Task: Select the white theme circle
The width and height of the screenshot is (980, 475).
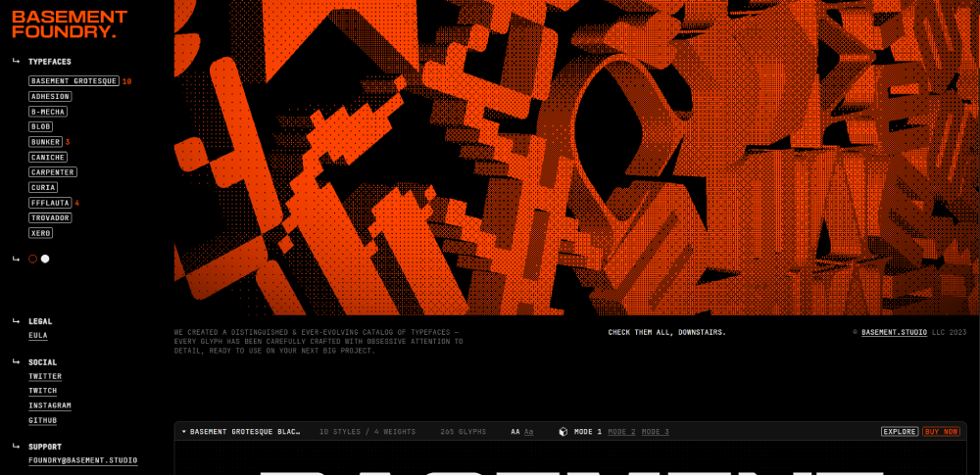Action: pos(45,259)
